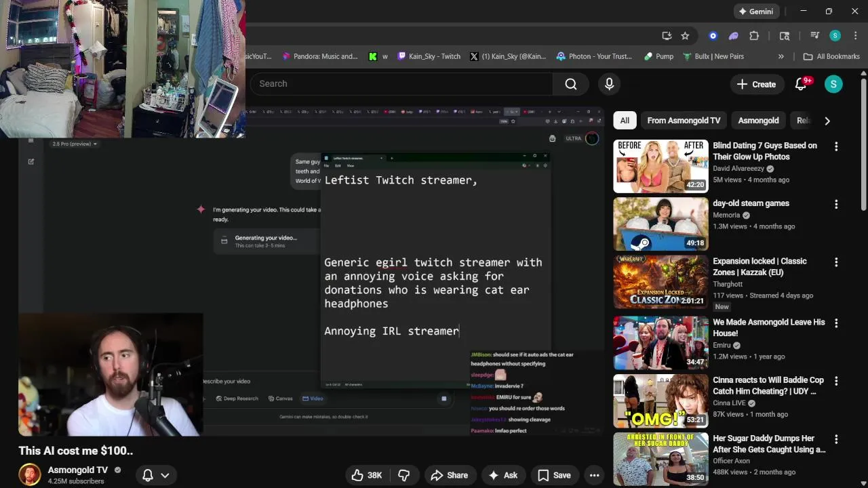
Task: Open We Made Asmongold Leave His House title
Action: coord(768,327)
